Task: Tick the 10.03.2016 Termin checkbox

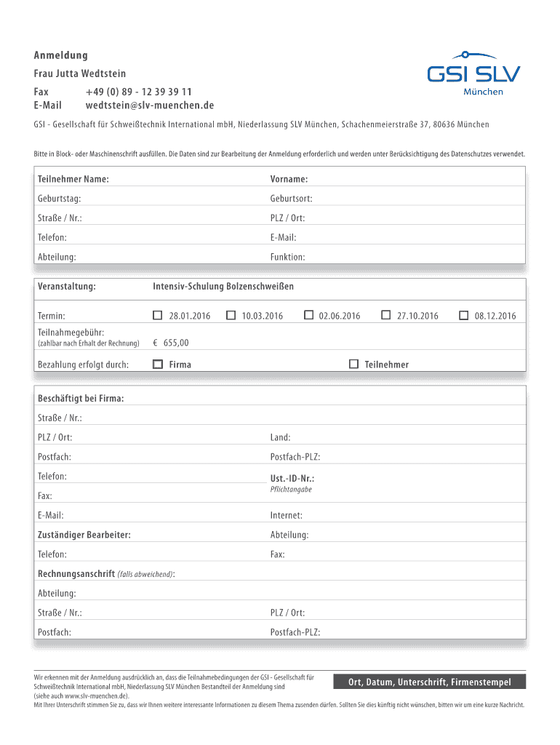Action: pos(231,315)
